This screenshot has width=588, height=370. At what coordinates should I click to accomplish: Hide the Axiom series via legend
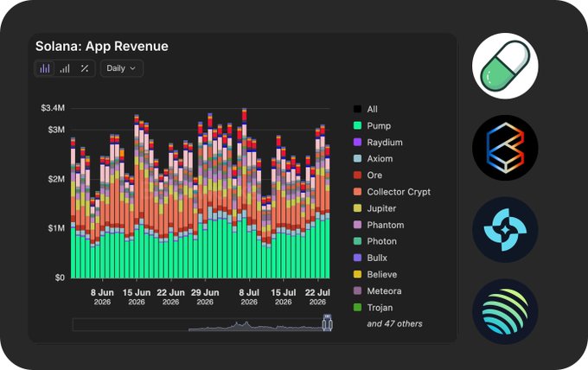pos(374,158)
